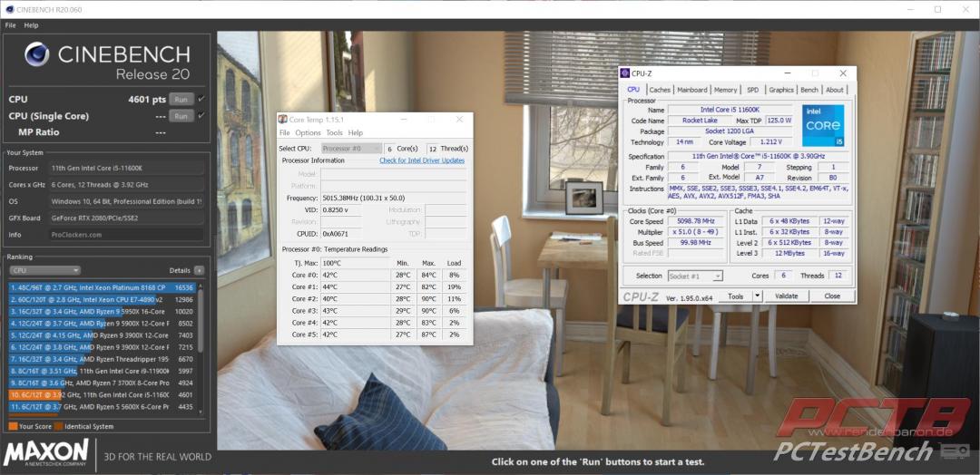Click the Close button in CPU-Z
This screenshot has width=980, height=475.
pyautogui.click(x=832, y=296)
